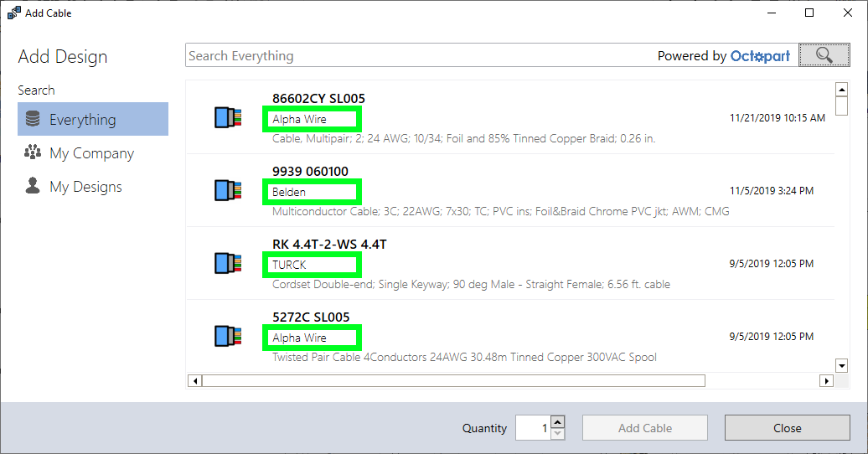Image resolution: width=868 pixels, height=454 pixels.
Task: Click the magnifier search button
Action: [824, 55]
